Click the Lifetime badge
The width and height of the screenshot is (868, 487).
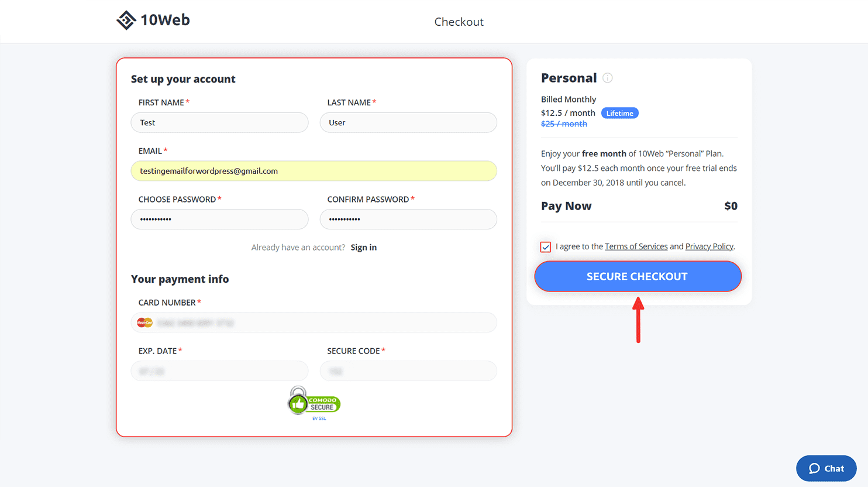619,114
